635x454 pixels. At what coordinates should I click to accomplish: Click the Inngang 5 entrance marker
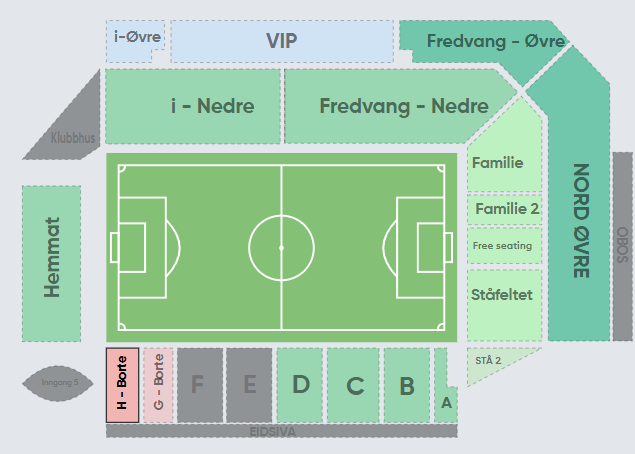[x=58, y=383]
